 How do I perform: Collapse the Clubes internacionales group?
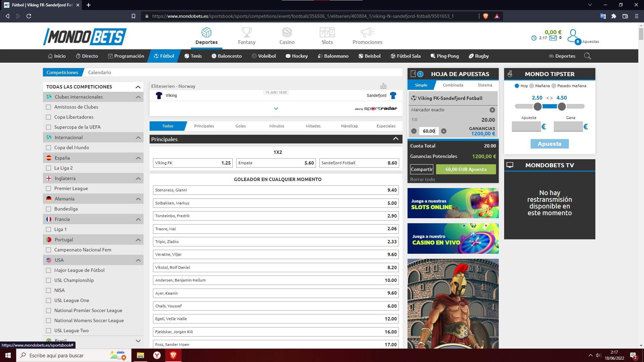coord(138,97)
